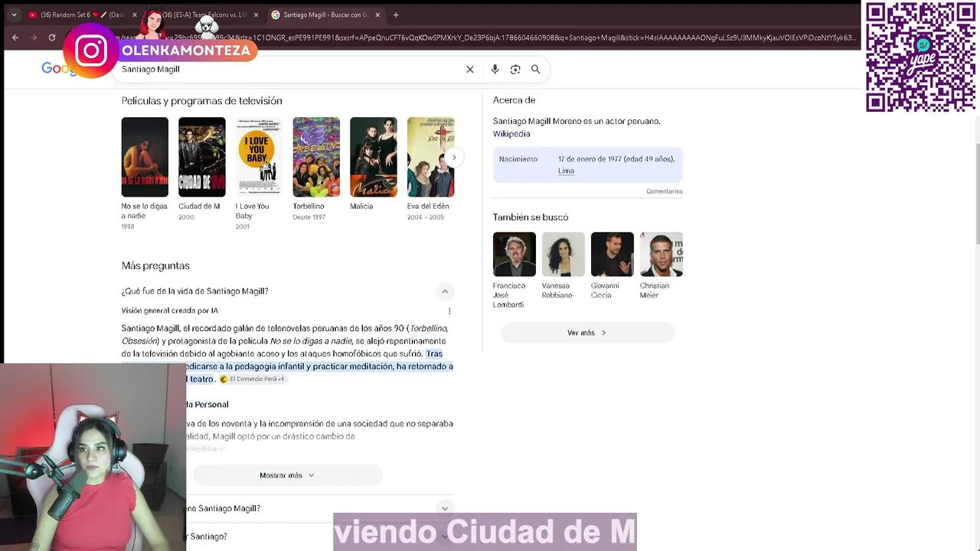
Task: Close the Random Set 6 tab
Action: click(135, 15)
